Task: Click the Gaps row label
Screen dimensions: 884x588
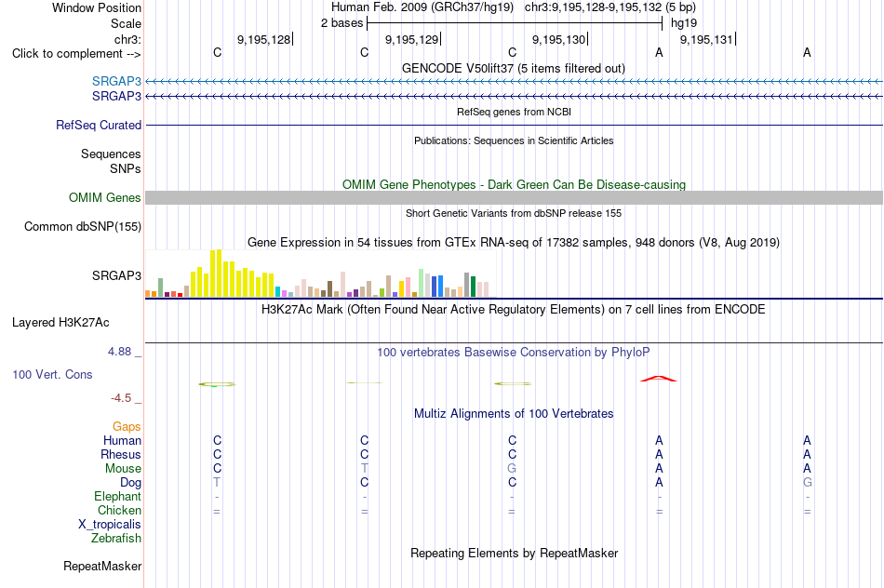Action: coord(127,427)
